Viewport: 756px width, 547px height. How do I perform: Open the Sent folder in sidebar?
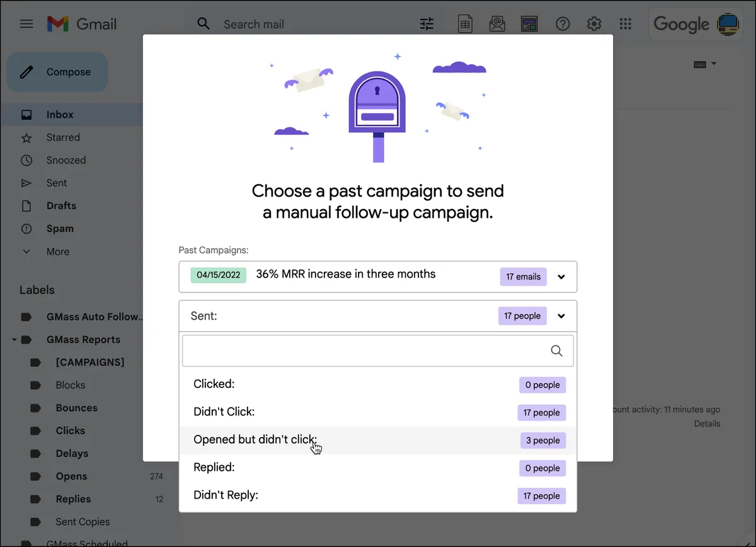click(56, 183)
